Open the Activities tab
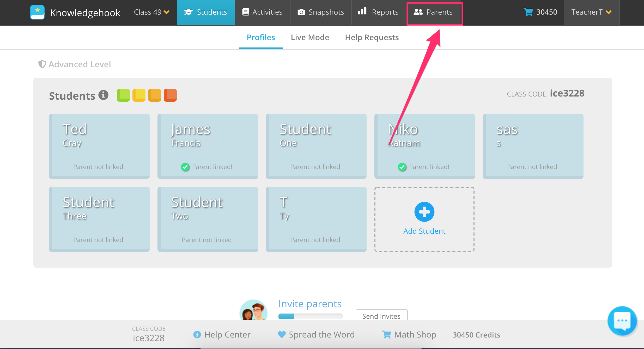Image resolution: width=644 pixels, height=349 pixels. click(x=262, y=12)
